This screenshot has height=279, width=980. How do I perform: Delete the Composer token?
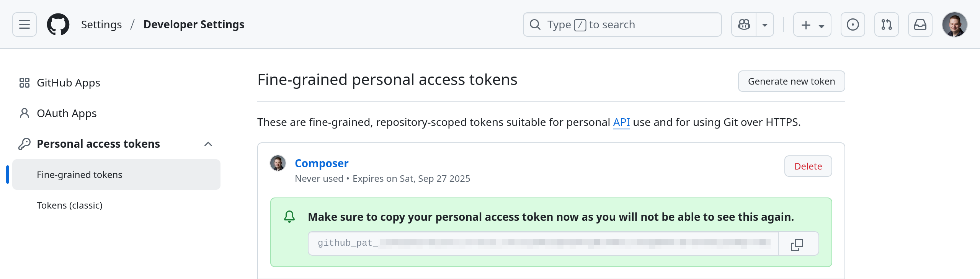[x=808, y=166]
